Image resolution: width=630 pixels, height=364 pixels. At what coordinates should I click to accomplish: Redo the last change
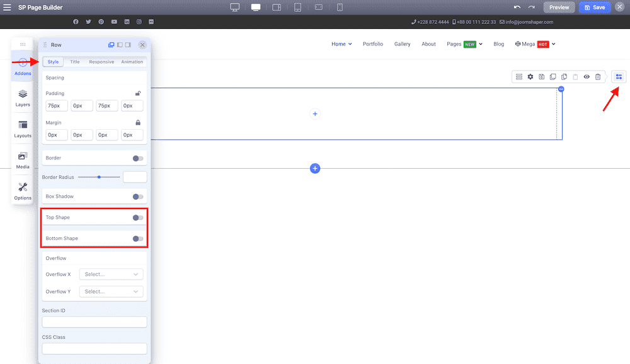pos(532,7)
